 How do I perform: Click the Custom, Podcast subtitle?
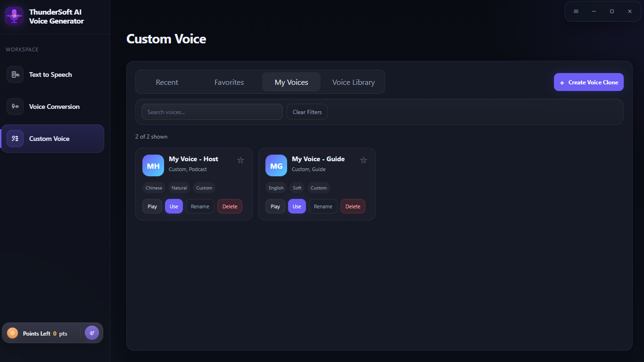(x=188, y=169)
